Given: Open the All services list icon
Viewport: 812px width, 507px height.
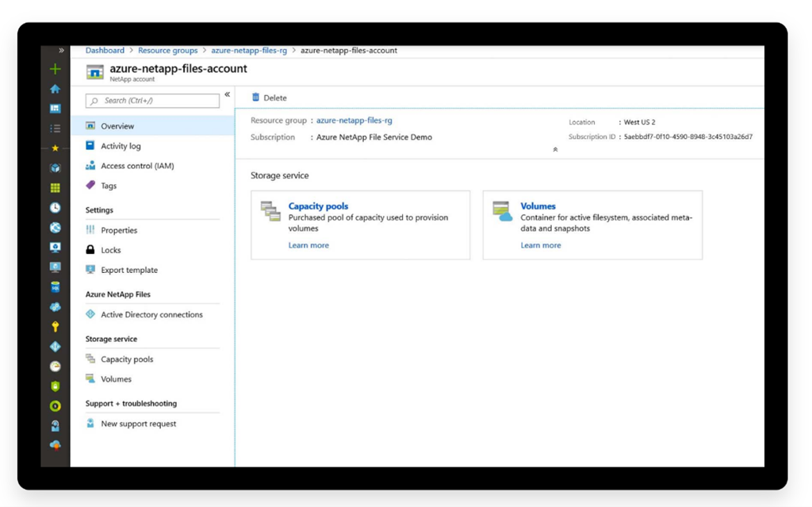Looking at the screenshot, I should [x=54, y=128].
